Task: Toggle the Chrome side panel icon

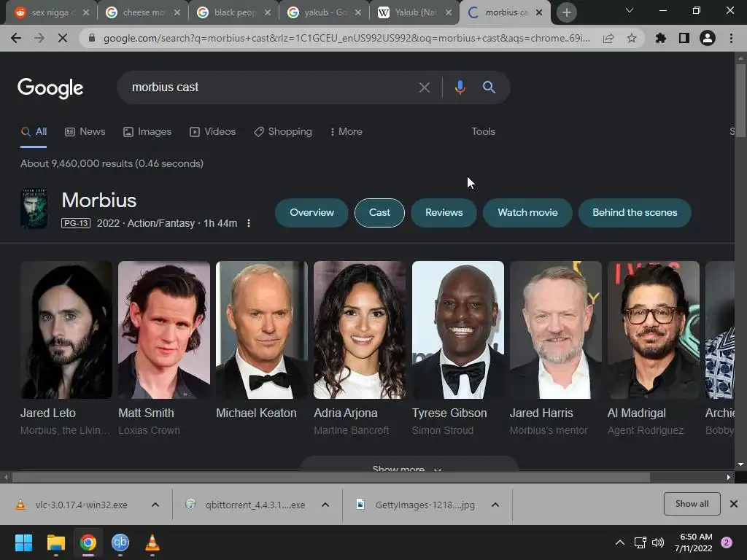Action: 684,38
